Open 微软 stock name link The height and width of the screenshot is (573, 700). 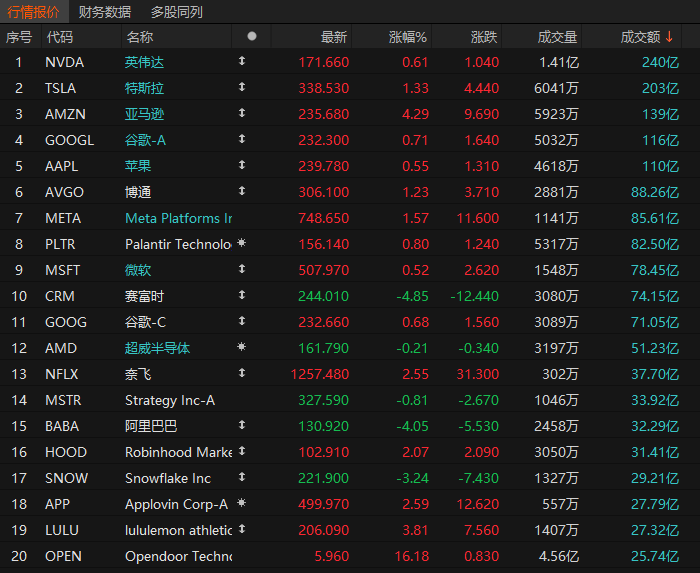[138, 270]
